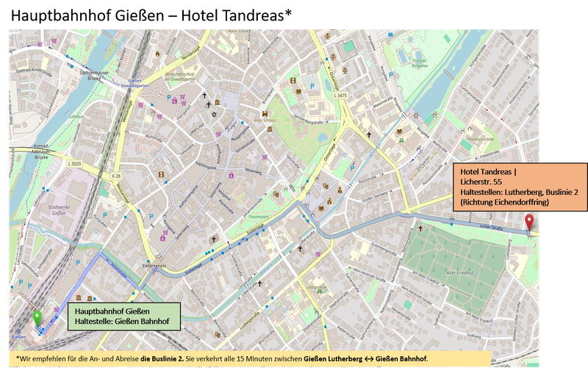This screenshot has height=368, width=588.
Task: Click the fountain icon beside the Ringallee lake
Action: 415,116
